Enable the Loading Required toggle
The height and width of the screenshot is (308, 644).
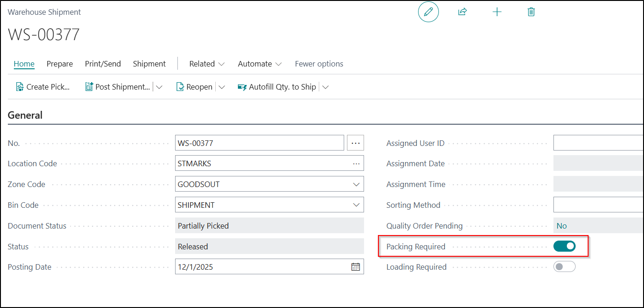click(x=564, y=266)
